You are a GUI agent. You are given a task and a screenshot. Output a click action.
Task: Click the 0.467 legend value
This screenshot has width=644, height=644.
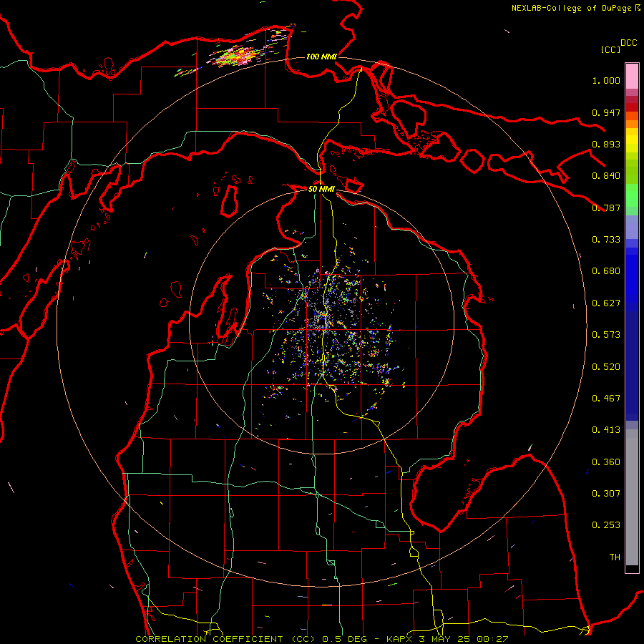point(606,399)
